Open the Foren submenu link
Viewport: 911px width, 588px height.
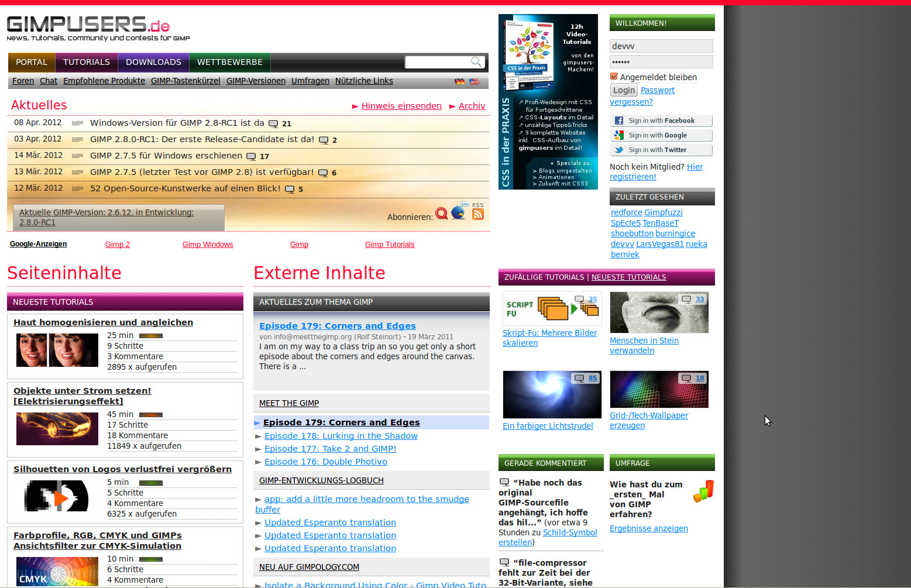pos(23,81)
